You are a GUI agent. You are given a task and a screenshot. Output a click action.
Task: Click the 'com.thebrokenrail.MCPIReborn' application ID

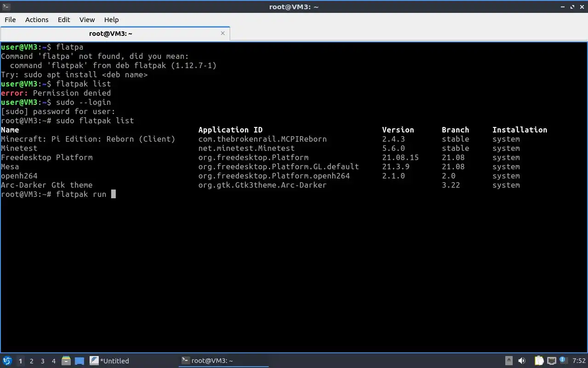click(x=262, y=139)
